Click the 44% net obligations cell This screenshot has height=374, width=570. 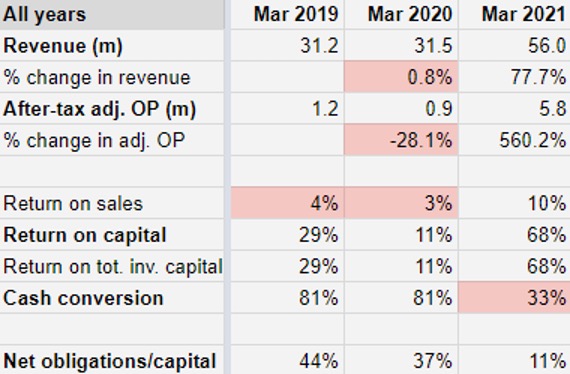point(288,360)
